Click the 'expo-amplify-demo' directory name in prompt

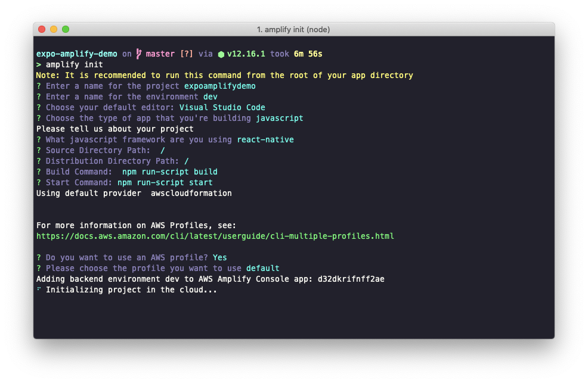tap(76, 54)
